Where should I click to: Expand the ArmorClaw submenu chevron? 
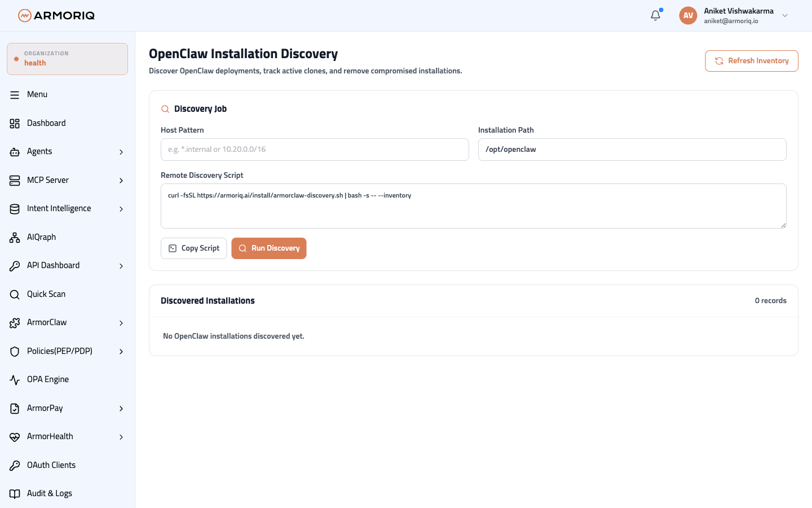pos(121,323)
